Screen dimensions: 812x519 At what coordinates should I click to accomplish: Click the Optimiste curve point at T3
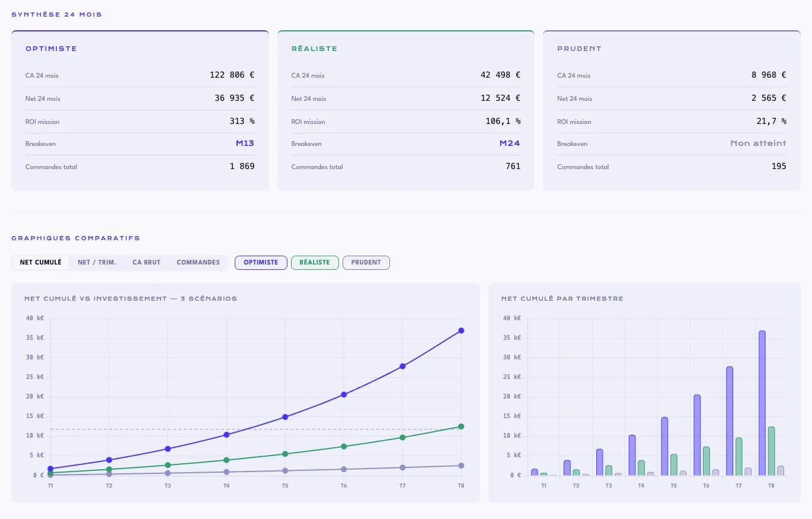tap(168, 448)
